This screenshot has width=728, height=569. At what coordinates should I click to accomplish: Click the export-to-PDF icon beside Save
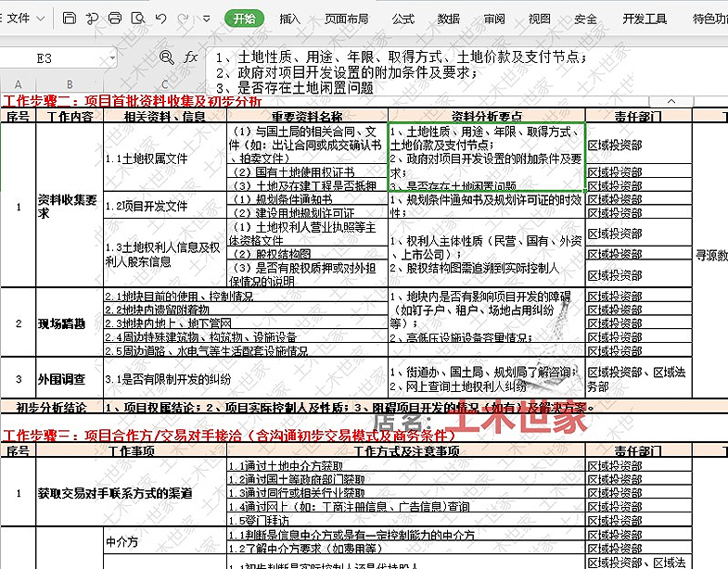(92, 19)
